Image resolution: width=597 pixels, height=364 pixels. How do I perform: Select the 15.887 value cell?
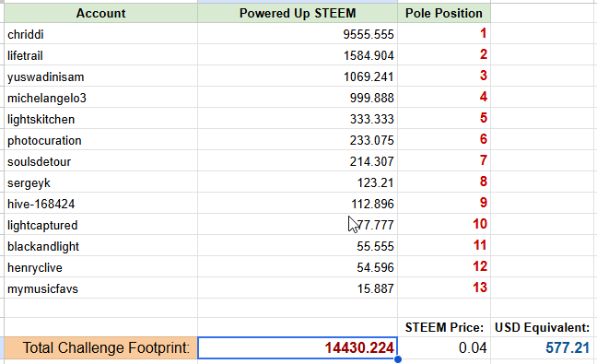(298, 288)
